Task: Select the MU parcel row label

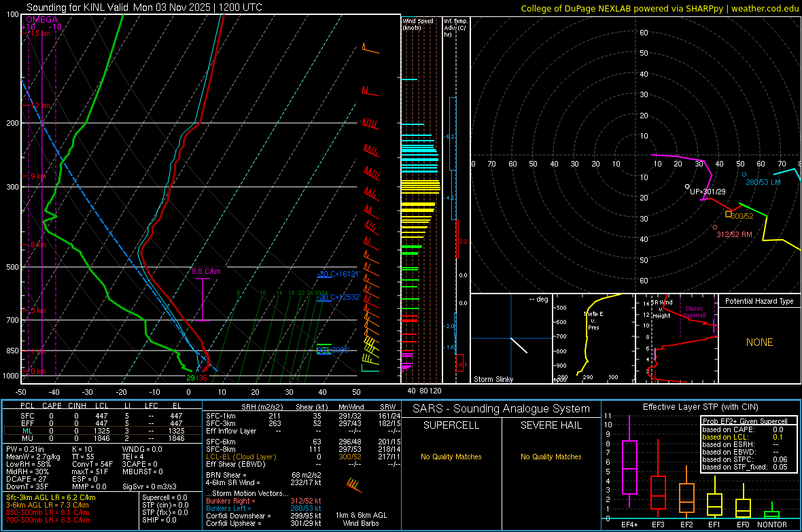Action: coord(27,438)
